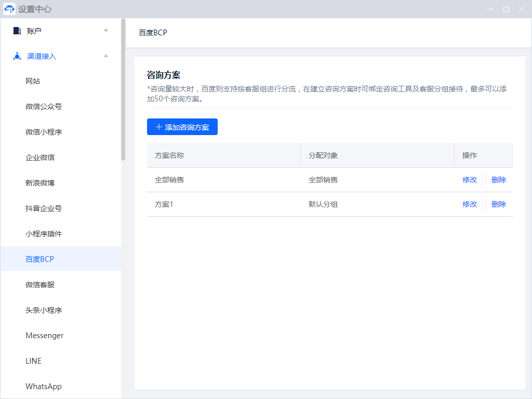Click 删除 for 方案1
This screenshot has width=532, height=399.
coord(499,204)
